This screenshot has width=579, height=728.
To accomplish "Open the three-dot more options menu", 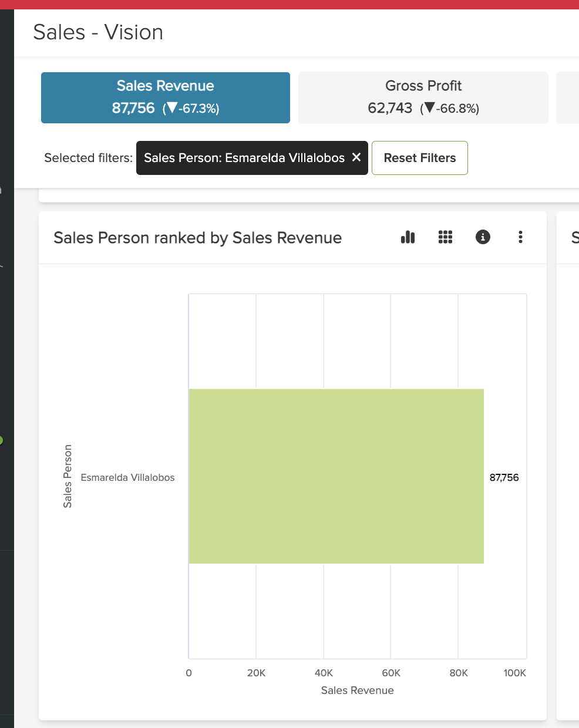I will click(x=520, y=237).
